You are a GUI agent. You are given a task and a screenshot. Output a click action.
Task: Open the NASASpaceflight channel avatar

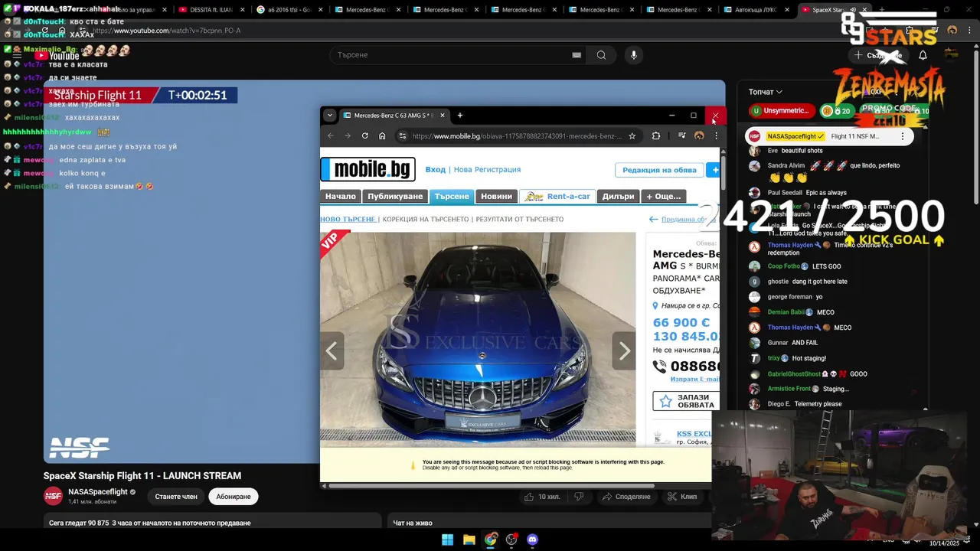[x=53, y=496]
